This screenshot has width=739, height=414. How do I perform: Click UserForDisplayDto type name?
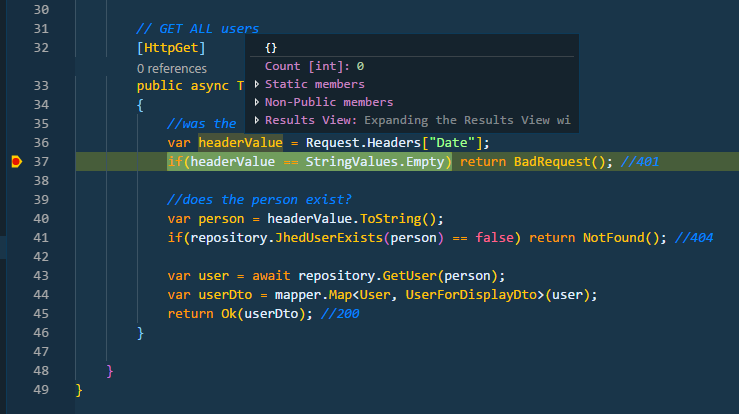471,295
